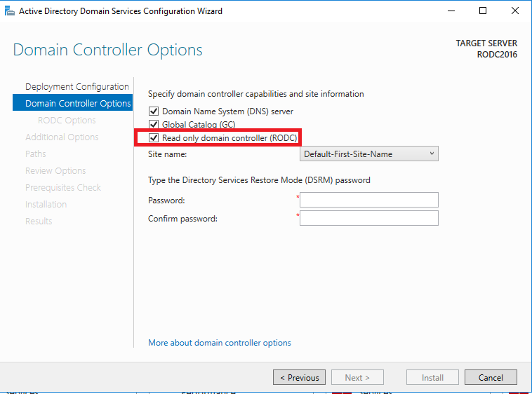Viewport: 532px width, 394px height.
Task: Click the wizard title bar icon
Action: point(10,11)
